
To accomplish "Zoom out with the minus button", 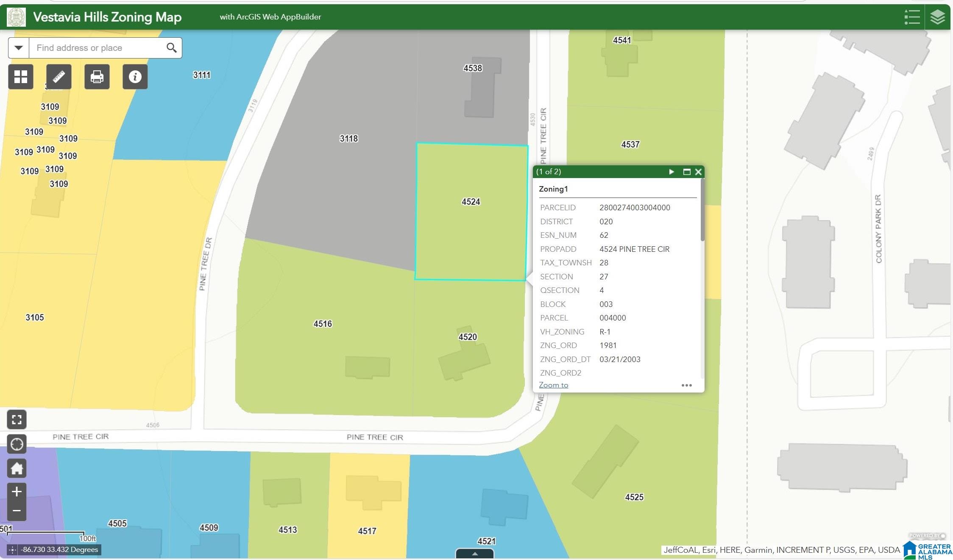I will tap(17, 511).
